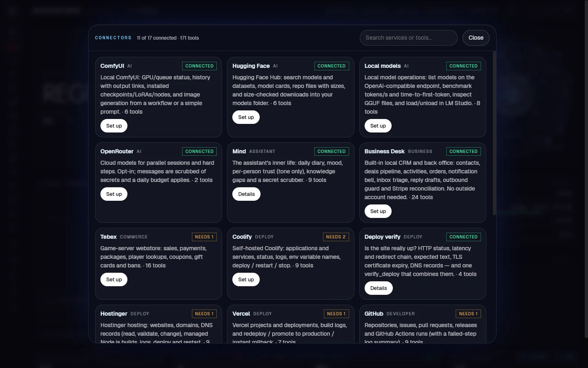Click the COMMERCE tag beside Tebex
The image size is (588, 368).
134,237
